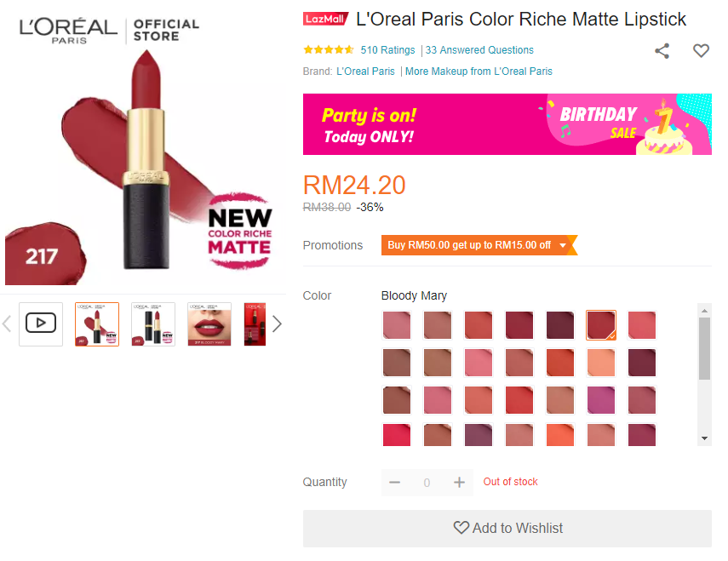Image resolution: width=728 pixels, height=561 pixels.
Task: Click the star rating icons
Action: [x=329, y=50]
